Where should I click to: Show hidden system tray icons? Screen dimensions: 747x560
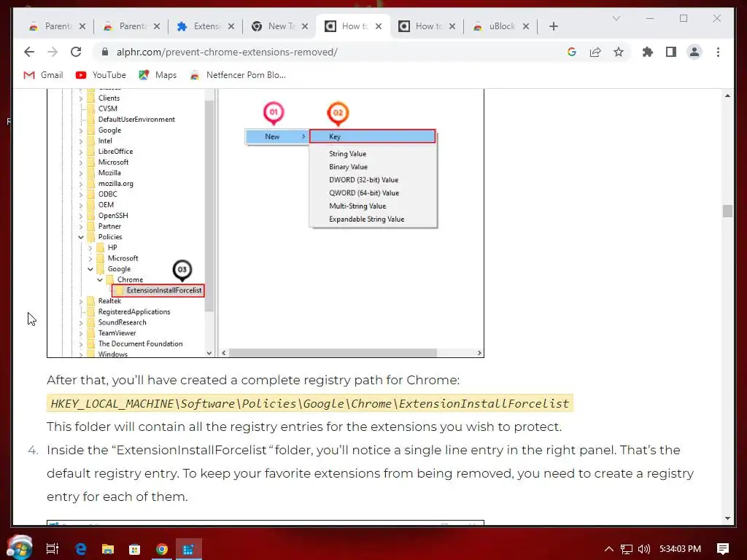tap(609, 549)
